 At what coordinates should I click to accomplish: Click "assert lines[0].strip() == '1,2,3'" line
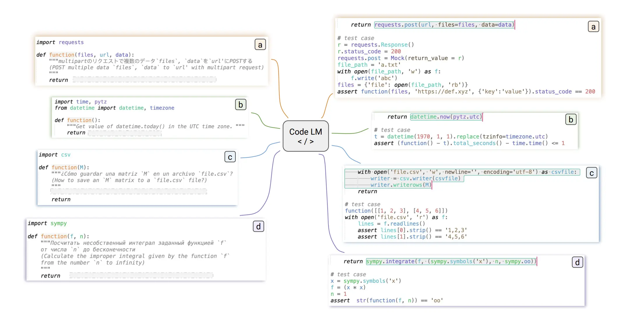coord(413,230)
